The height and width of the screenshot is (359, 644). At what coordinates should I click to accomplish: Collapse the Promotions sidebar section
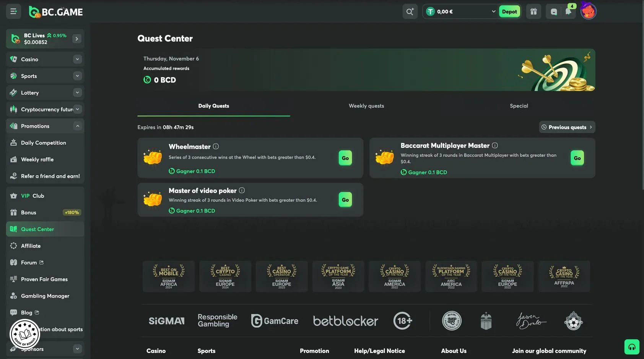point(77,126)
